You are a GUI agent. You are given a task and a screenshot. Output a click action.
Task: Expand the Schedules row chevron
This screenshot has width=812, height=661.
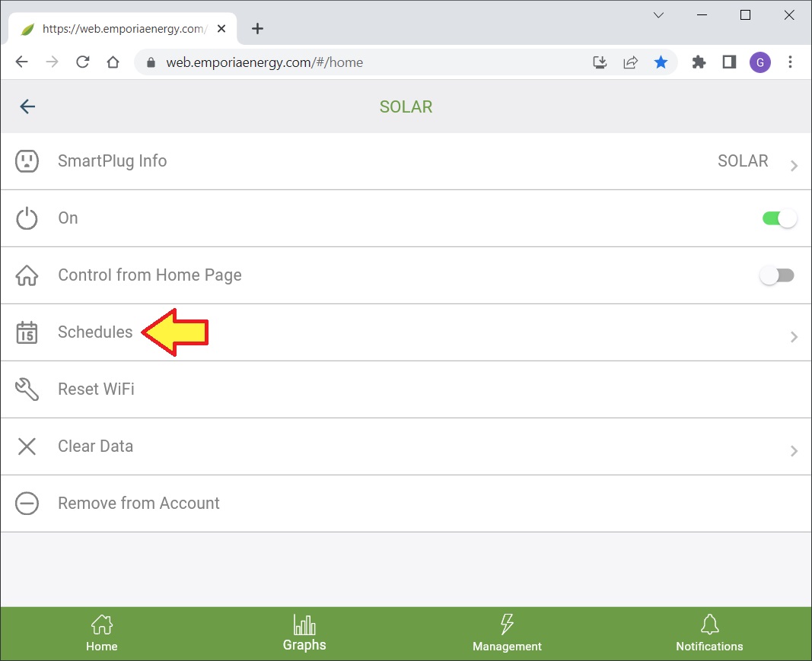coord(794,336)
